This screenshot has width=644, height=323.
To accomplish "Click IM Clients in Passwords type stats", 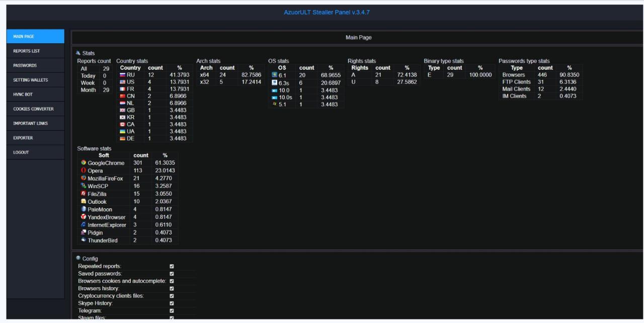I will coord(514,96).
